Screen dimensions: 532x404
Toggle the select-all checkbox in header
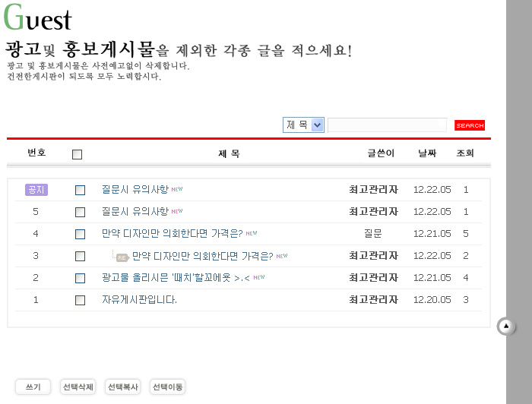pos(77,154)
